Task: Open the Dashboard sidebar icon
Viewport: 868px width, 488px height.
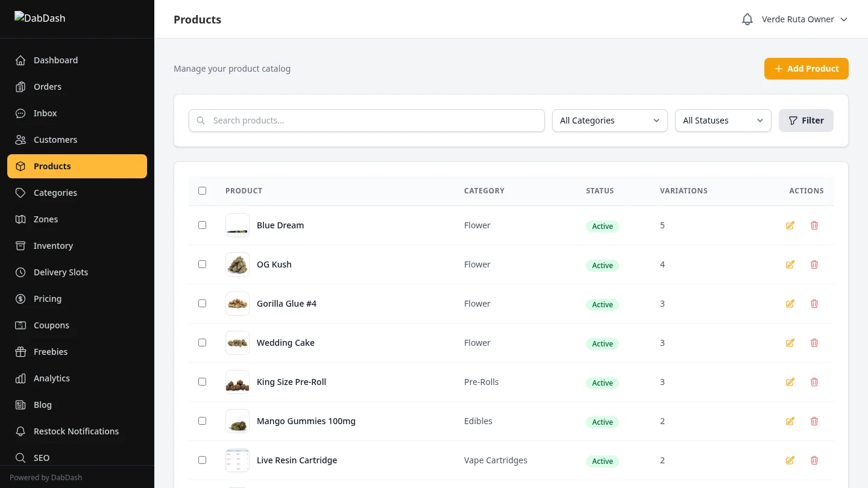Action: coord(20,60)
